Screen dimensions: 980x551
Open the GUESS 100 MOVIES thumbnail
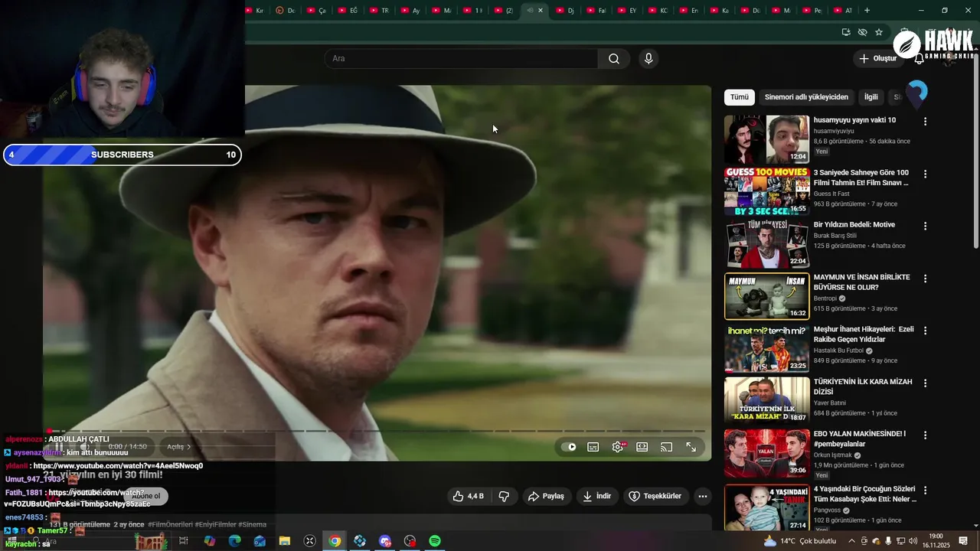766,191
